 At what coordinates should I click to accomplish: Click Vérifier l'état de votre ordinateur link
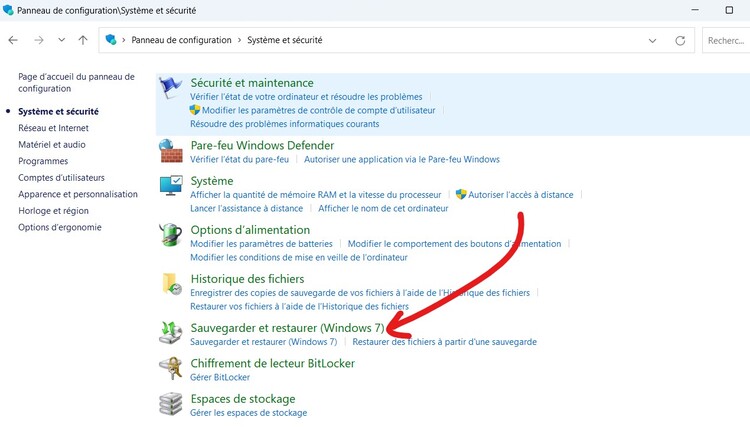coord(306,97)
